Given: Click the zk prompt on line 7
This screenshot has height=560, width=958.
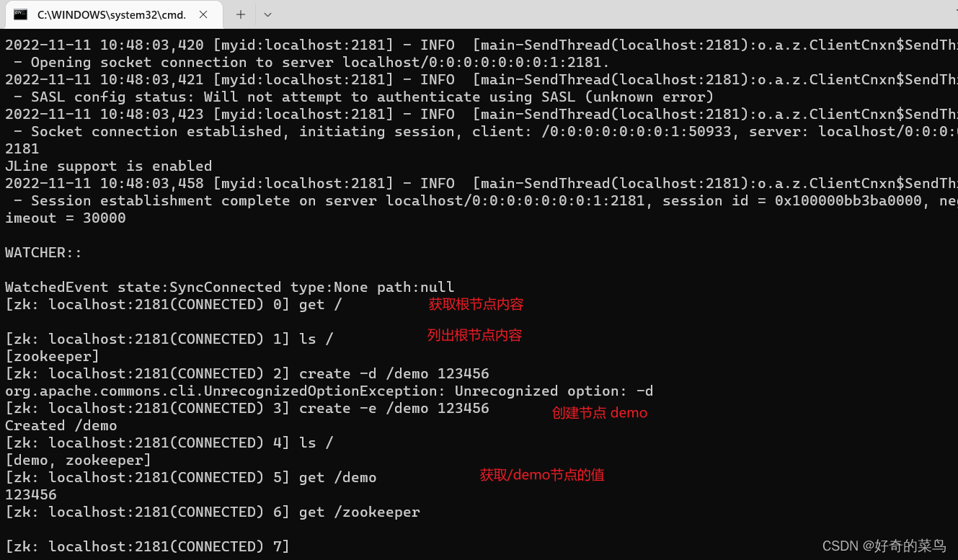Looking at the screenshot, I should coord(144,546).
